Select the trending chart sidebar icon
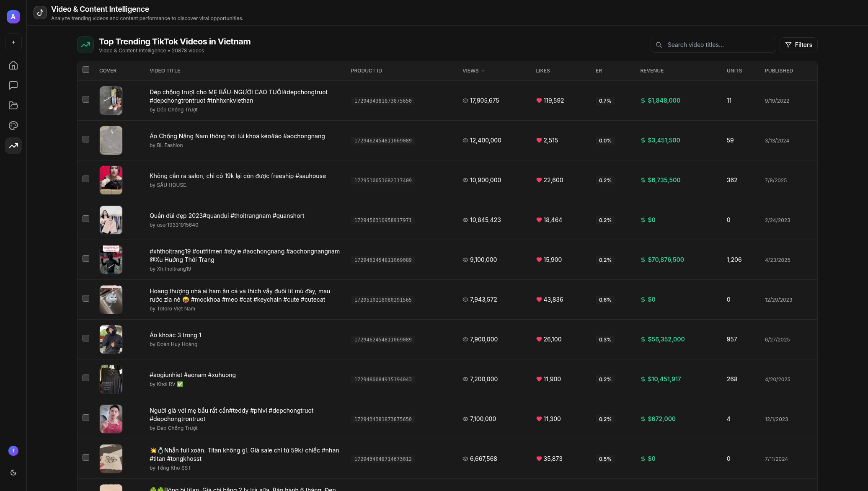Viewport: 868px width, 491px height. 13,146
